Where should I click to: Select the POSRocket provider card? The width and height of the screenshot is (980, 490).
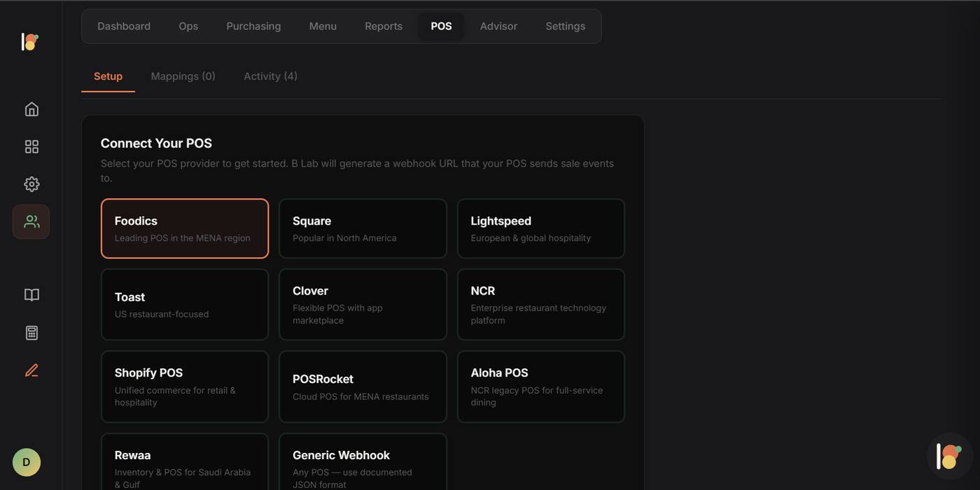(x=363, y=387)
